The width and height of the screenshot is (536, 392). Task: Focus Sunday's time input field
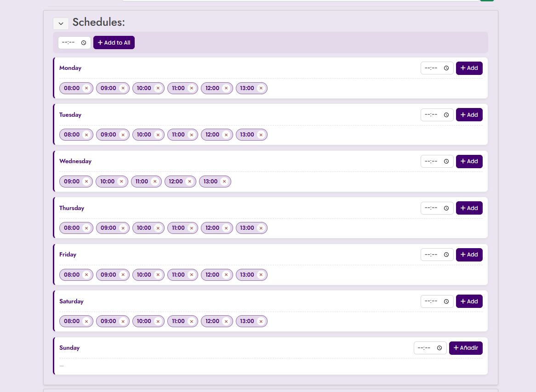(x=430, y=348)
